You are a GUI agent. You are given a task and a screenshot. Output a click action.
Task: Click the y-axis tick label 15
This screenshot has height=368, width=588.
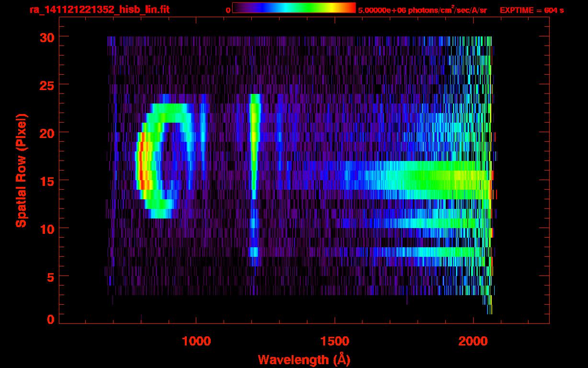click(x=46, y=181)
